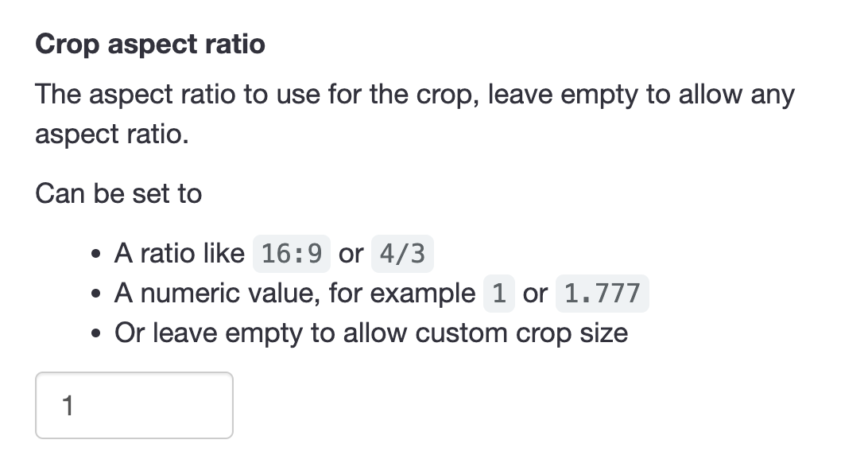Image resolution: width=868 pixels, height=471 pixels.
Task: Click the 4/3 code example
Action: click(x=402, y=253)
